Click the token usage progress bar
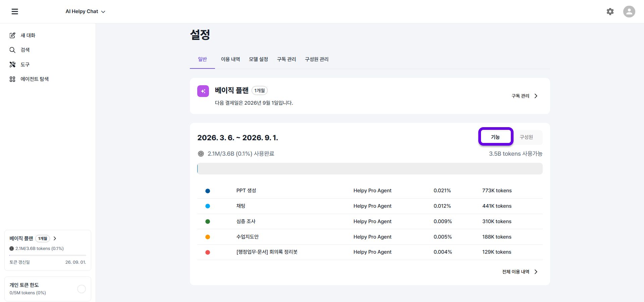Screen dimensions: 644x302 pos(370,168)
